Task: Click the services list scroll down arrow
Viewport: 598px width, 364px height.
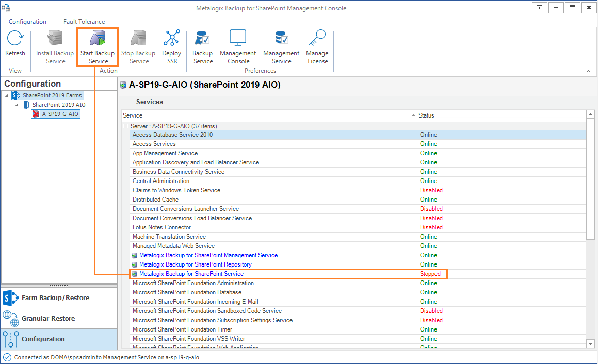Action: coord(590,344)
